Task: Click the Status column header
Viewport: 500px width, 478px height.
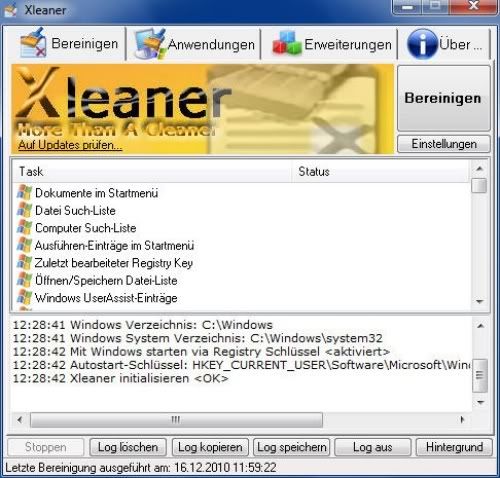Action: (380, 172)
